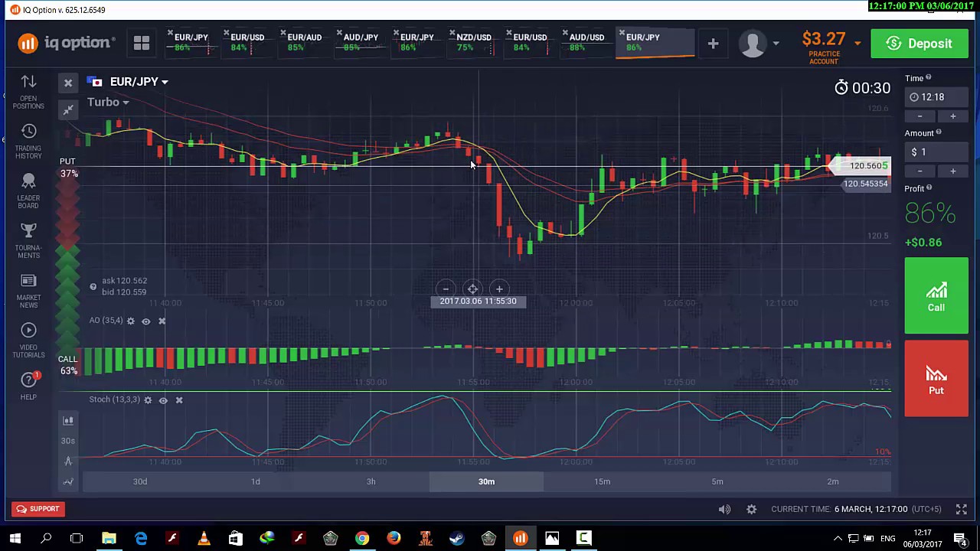The width and height of the screenshot is (980, 551).
Task: Click the ask/bid info question icon
Action: pos(93,287)
